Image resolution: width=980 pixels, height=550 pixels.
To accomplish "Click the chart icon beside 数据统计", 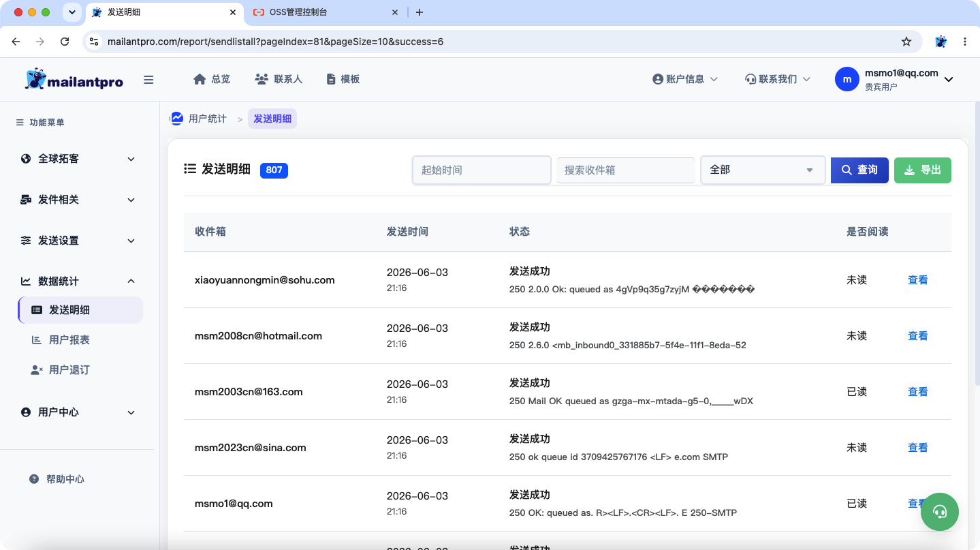I will pos(26,281).
